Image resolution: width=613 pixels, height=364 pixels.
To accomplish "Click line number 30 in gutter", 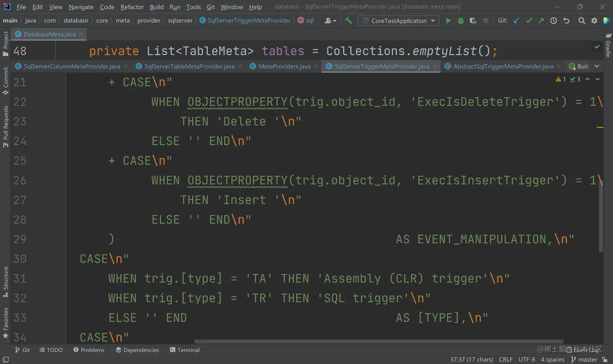I will tap(20, 259).
